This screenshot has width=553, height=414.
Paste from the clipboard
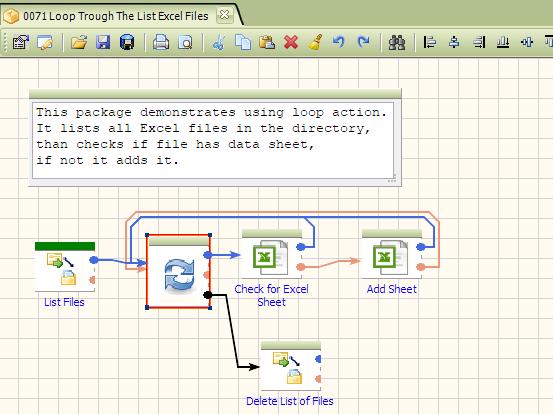tap(267, 42)
